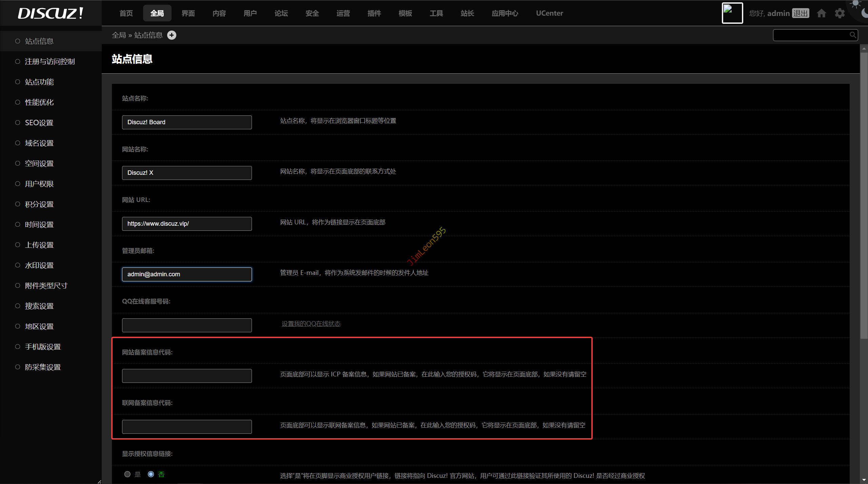868x484 pixels.
Task: Open the 插件 top menu
Action: point(374,13)
